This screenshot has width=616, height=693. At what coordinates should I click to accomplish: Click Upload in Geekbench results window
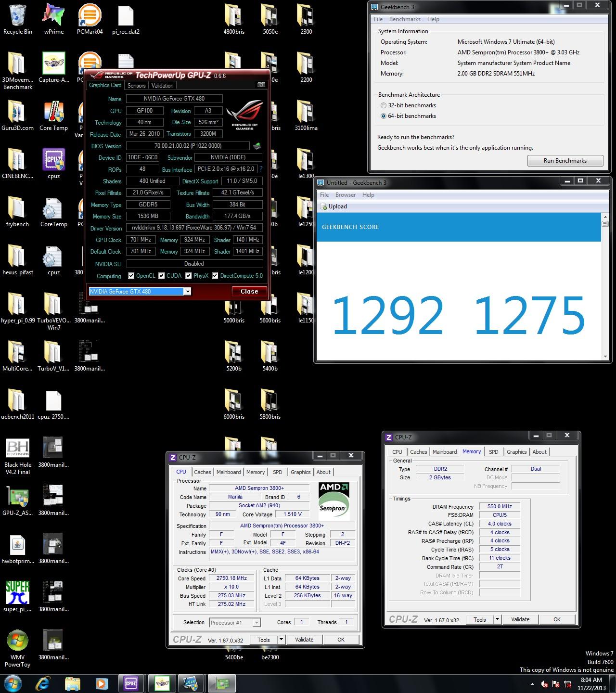point(334,206)
